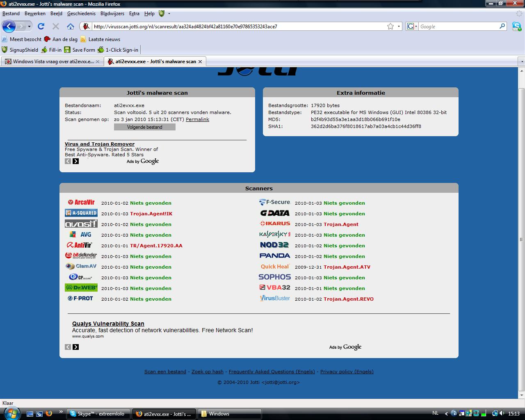The image size is (525, 420).
Task: Click the VirusBuster scanner logo
Action: (x=275, y=298)
